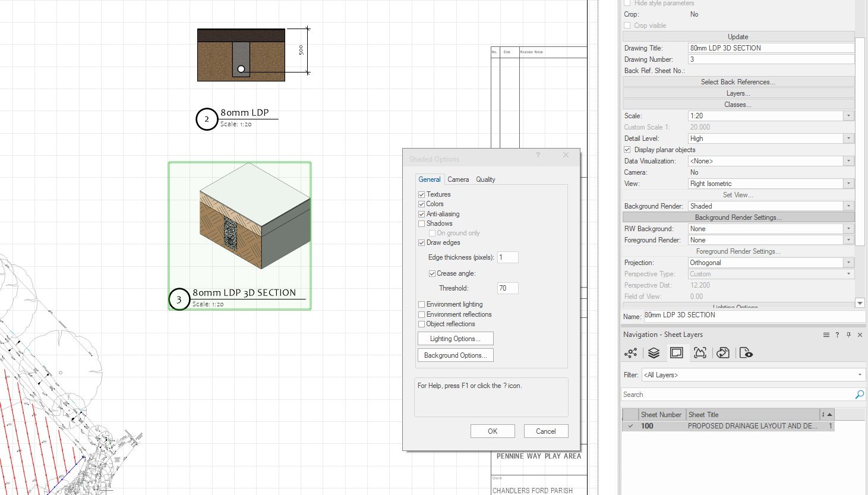The image size is (868, 495).
Task: Click the Background Render Settings button
Action: coord(737,217)
